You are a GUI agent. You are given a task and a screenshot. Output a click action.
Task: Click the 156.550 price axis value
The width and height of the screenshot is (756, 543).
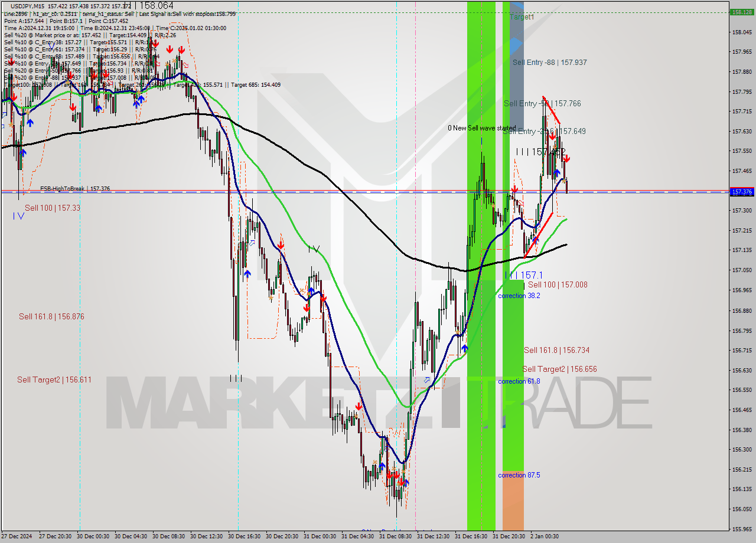[x=741, y=390]
